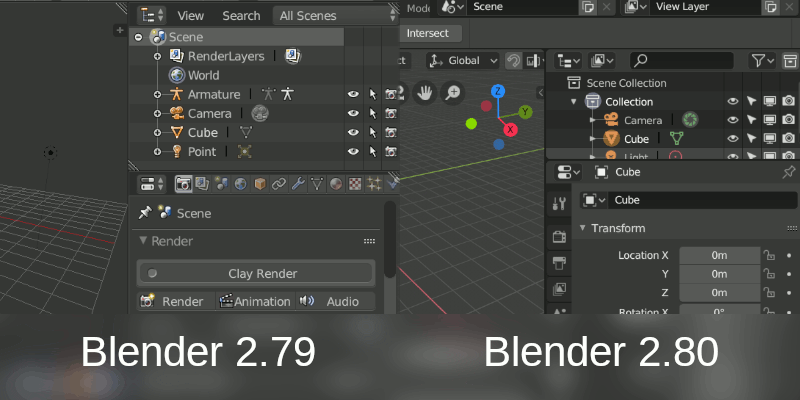Click the Animation render button
Viewport: 800px width, 400px height.
click(256, 302)
